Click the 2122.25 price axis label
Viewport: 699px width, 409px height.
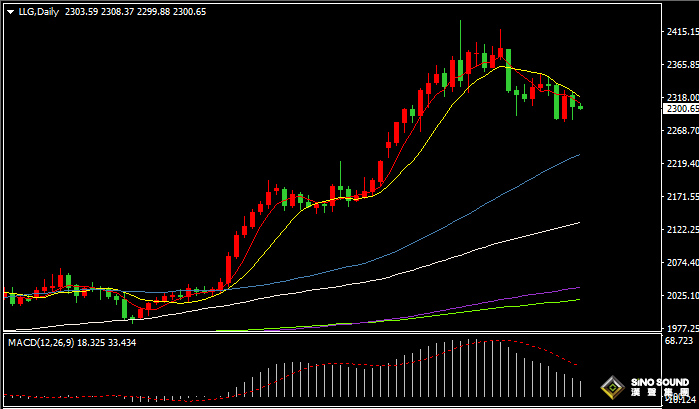pyautogui.click(x=680, y=230)
